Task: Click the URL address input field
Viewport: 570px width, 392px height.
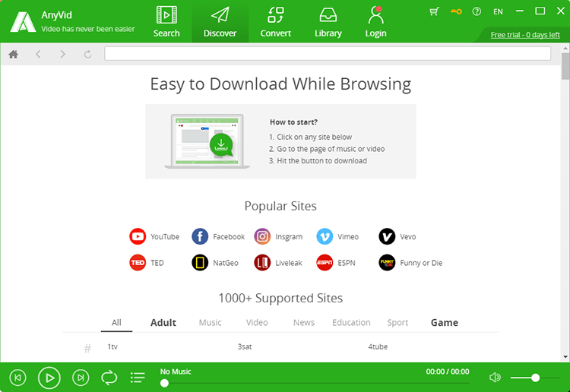Action: pos(328,54)
